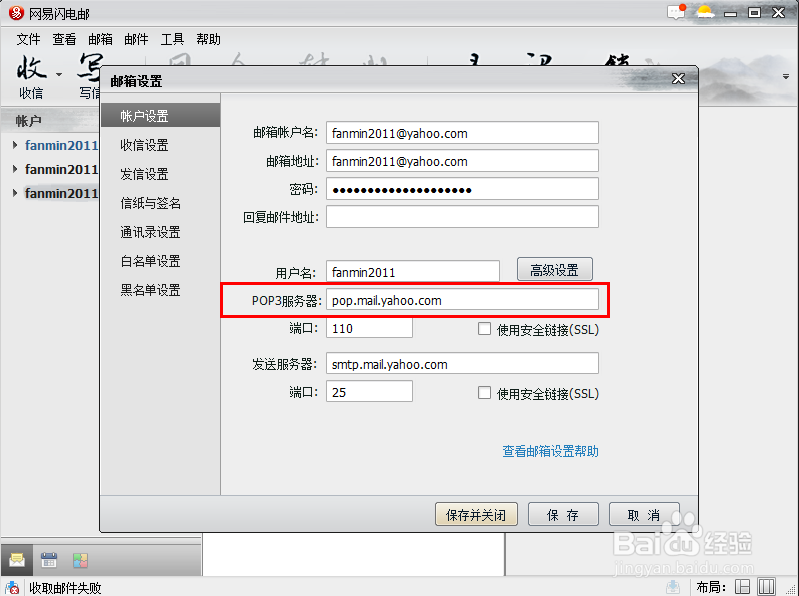
Task: Click the send port field showing 25
Action: (x=369, y=392)
